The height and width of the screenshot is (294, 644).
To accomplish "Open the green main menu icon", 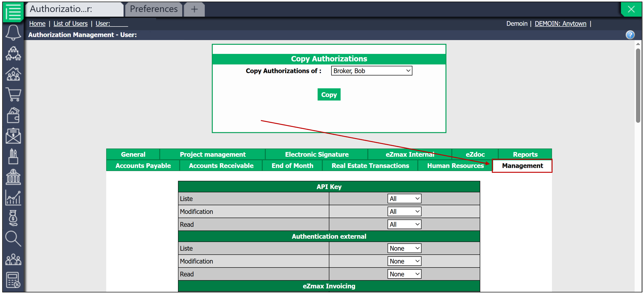I will pos(13,12).
